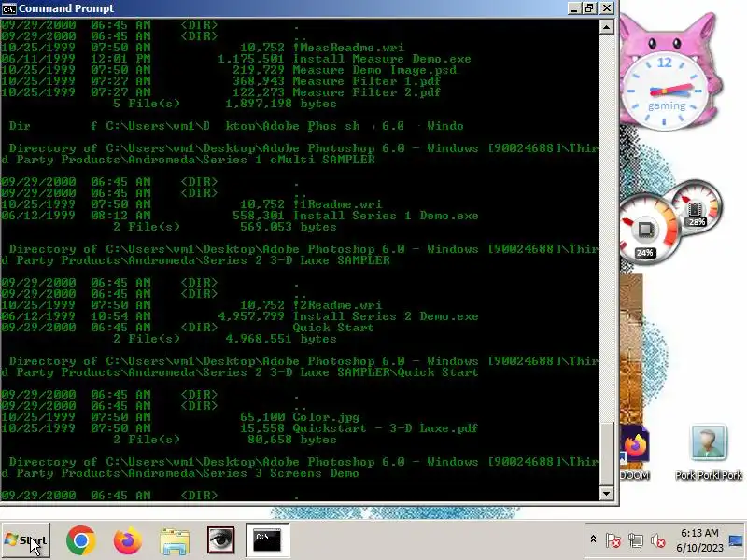747x560 pixels.
Task: Click the '!MeasReadme.wri' file name
Action: click(x=348, y=48)
